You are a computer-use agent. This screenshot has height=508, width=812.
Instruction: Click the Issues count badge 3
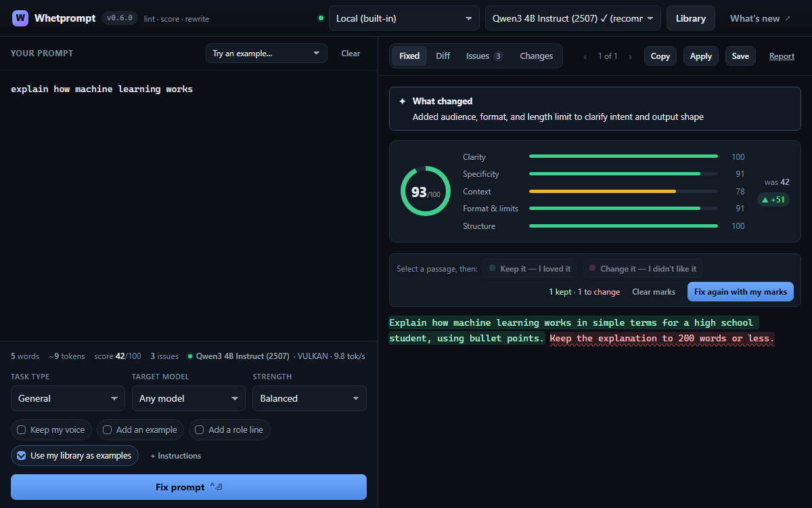tap(498, 56)
